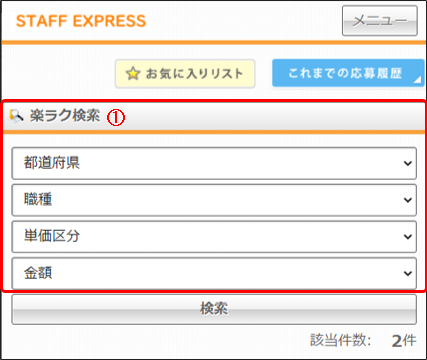Click the 検索 search button
Screen dimensions: 427x360
point(214,309)
